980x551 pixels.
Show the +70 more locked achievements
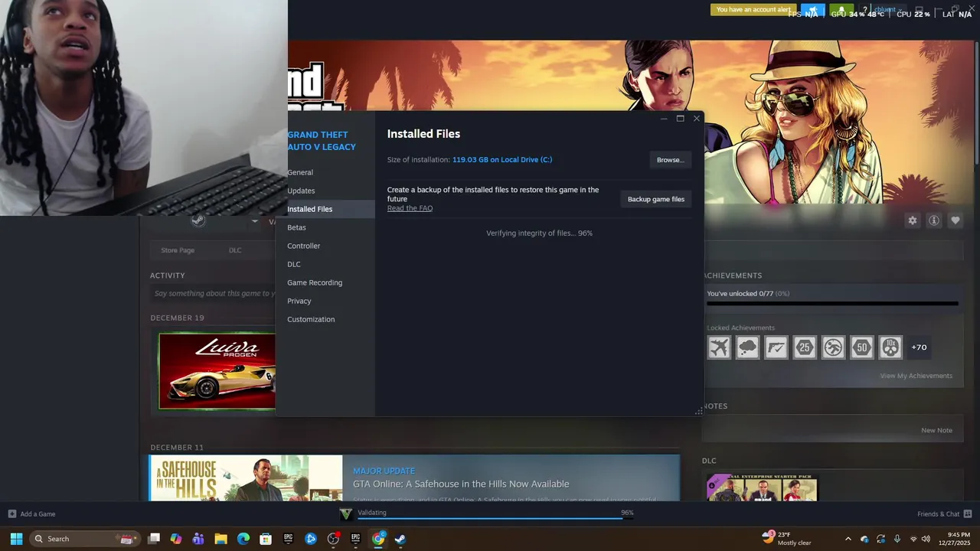click(919, 347)
